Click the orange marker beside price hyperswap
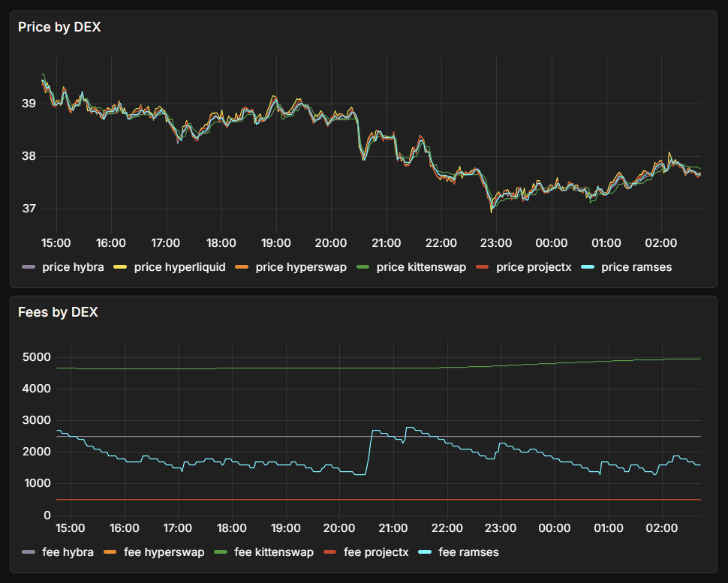This screenshot has width=728, height=583. coord(240,267)
